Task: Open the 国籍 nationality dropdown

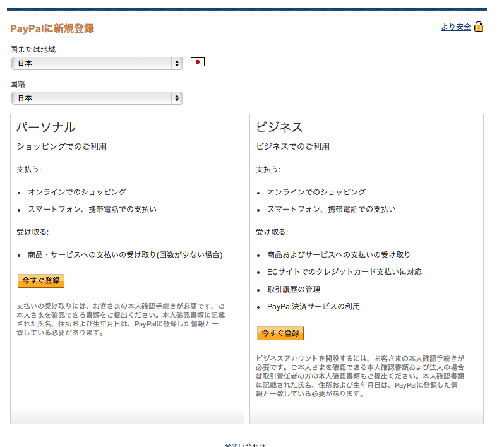Action: point(97,98)
